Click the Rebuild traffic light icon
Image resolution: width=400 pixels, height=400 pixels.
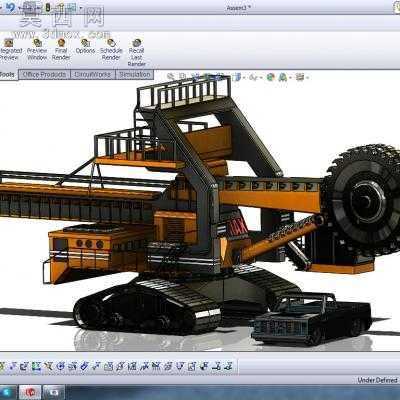point(48,7)
